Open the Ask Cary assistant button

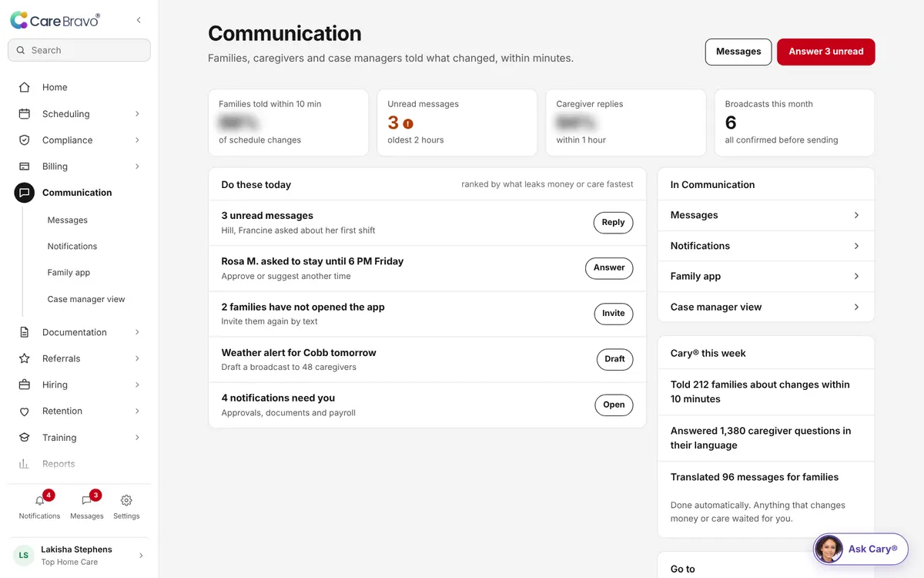(x=861, y=549)
